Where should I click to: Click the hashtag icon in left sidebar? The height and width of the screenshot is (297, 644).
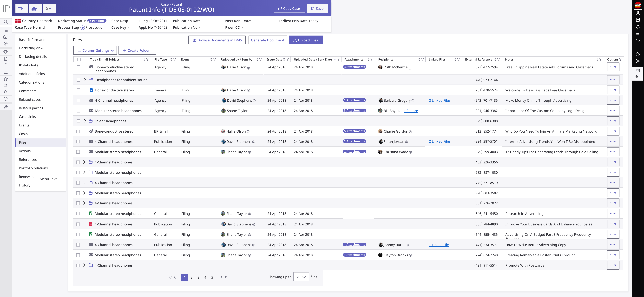coord(6,85)
